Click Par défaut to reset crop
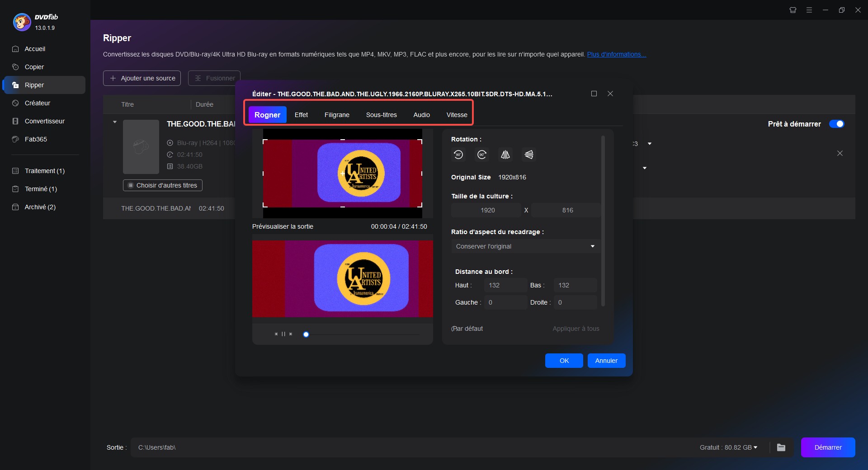The image size is (868, 470). pos(467,329)
